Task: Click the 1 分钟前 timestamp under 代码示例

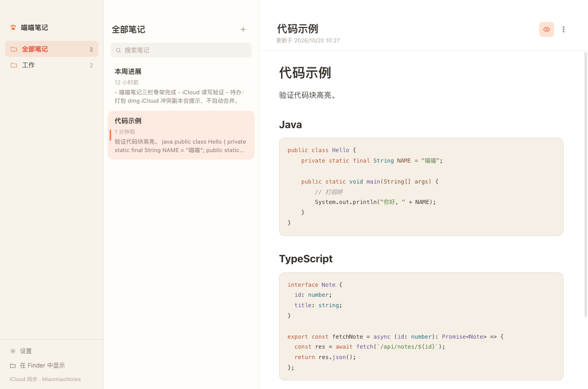Action: pyautogui.click(x=125, y=132)
